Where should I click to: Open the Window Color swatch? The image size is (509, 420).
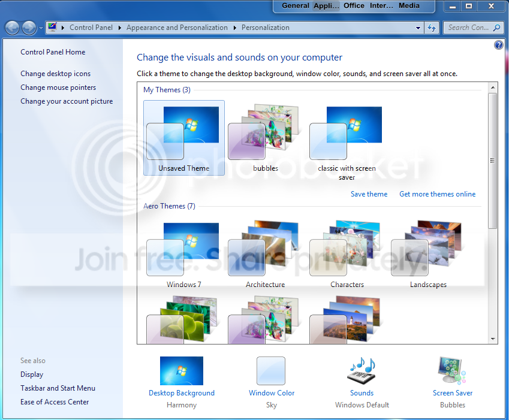(271, 371)
